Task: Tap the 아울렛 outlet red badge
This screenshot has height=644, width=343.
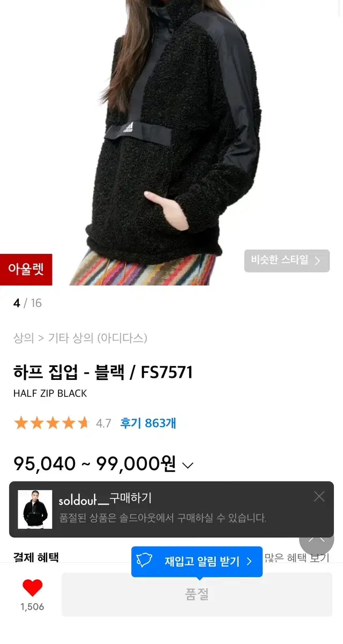Action: click(x=26, y=269)
